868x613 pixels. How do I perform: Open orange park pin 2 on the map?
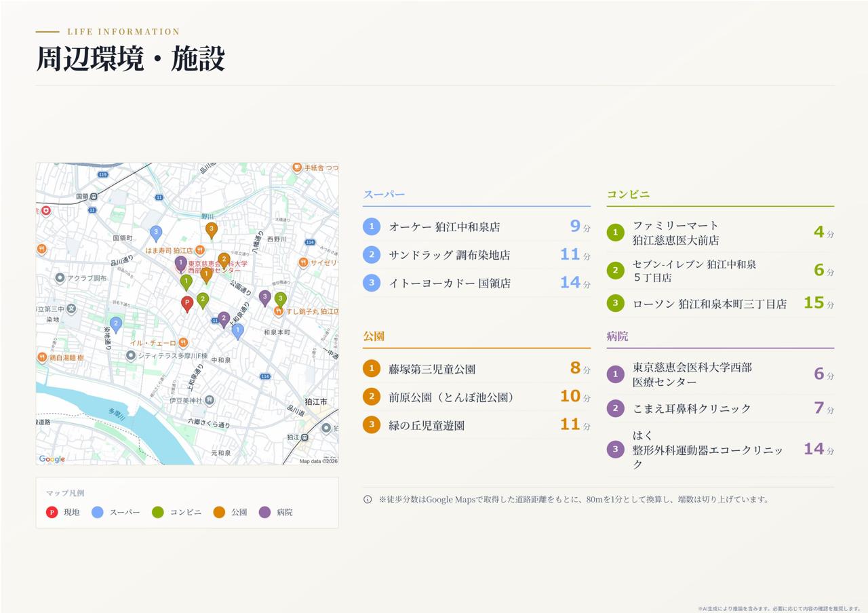pyautogui.click(x=224, y=260)
